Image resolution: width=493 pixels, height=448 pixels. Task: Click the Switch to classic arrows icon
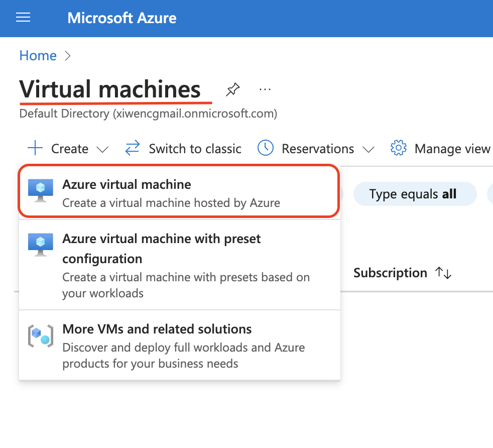pos(133,148)
